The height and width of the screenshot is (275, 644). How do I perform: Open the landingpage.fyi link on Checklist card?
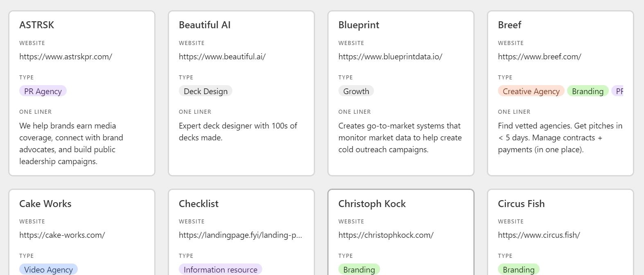(240, 235)
